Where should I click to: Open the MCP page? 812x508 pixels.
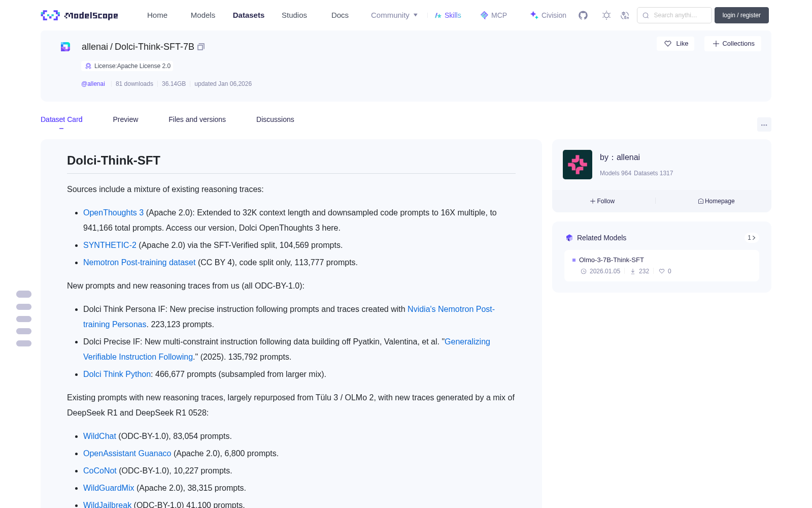pos(494,15)
